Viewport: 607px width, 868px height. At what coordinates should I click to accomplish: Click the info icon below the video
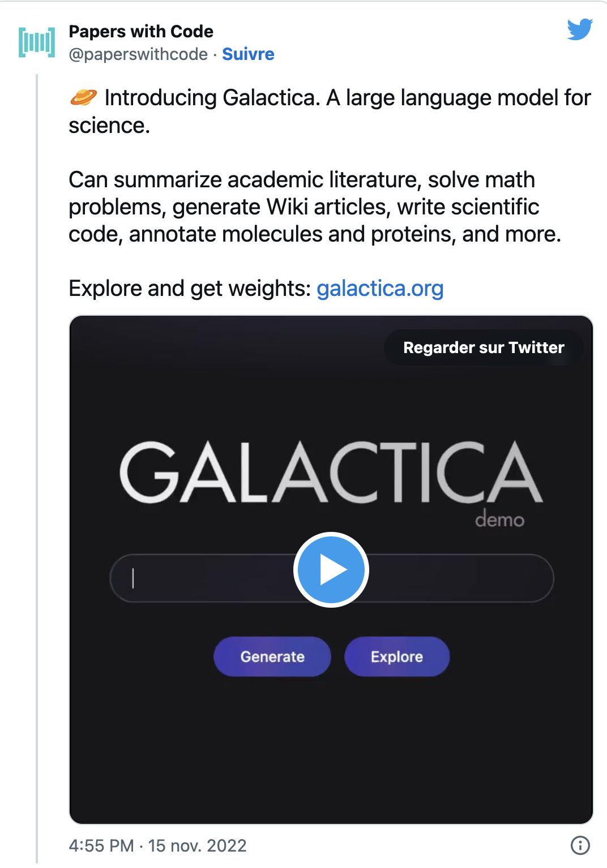coord(580,845)
